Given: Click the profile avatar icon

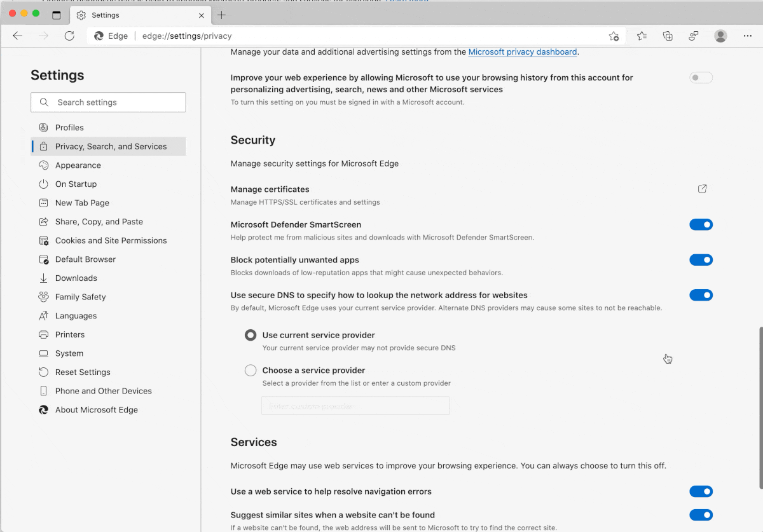Looking at the screenshot, I should (x=720, y=36).
